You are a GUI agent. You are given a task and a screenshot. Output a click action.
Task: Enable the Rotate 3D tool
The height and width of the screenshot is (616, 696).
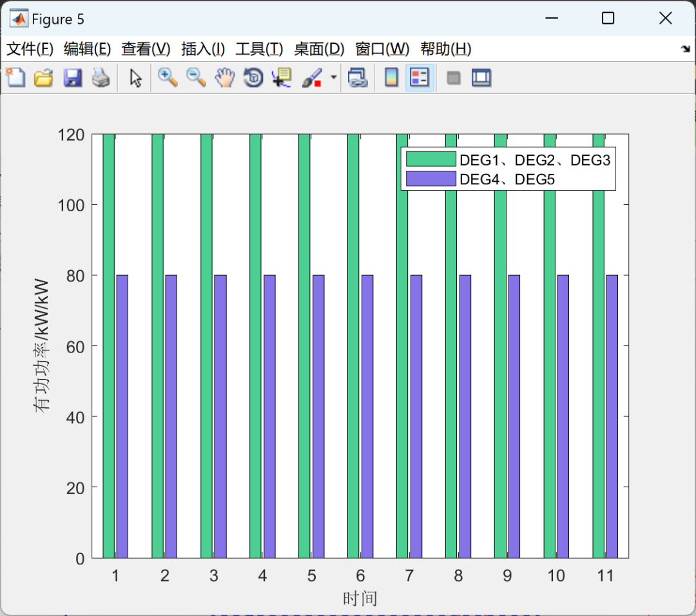tap(253, 78)
